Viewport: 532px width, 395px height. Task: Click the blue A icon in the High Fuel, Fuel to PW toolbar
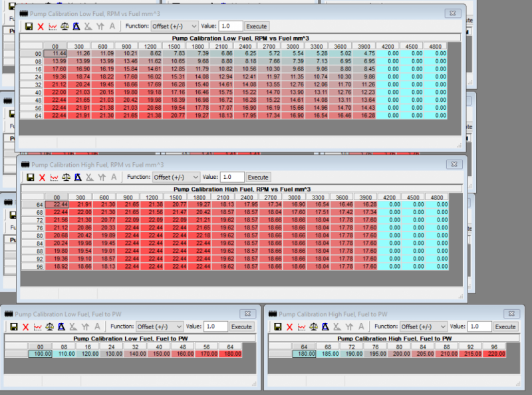tap(326, 327)
